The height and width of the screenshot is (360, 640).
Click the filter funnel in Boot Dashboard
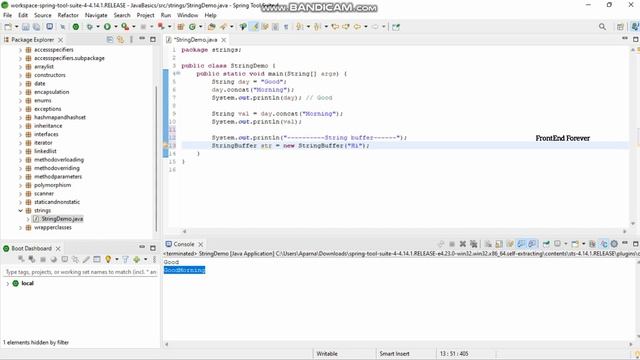125,259
